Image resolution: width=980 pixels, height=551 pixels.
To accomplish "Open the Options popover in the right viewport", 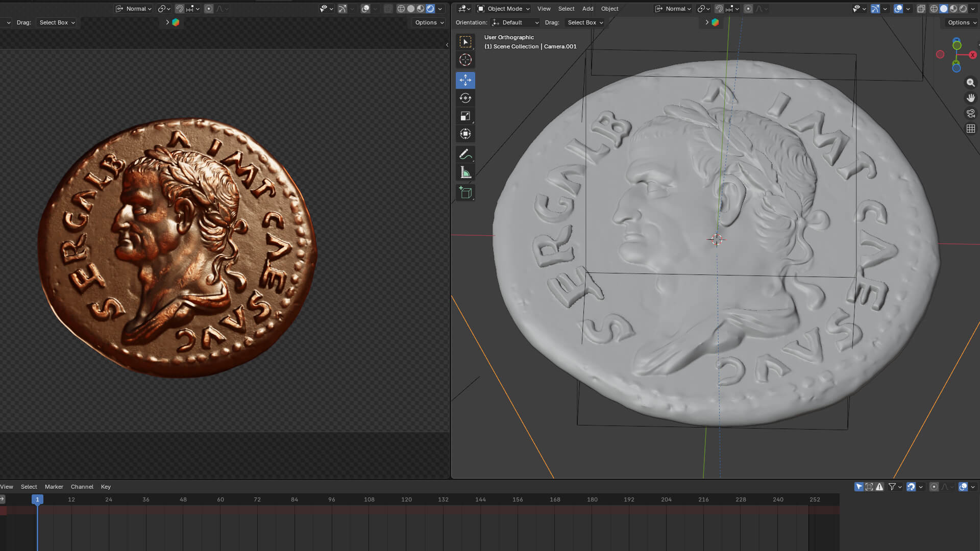I will [962, 22].
